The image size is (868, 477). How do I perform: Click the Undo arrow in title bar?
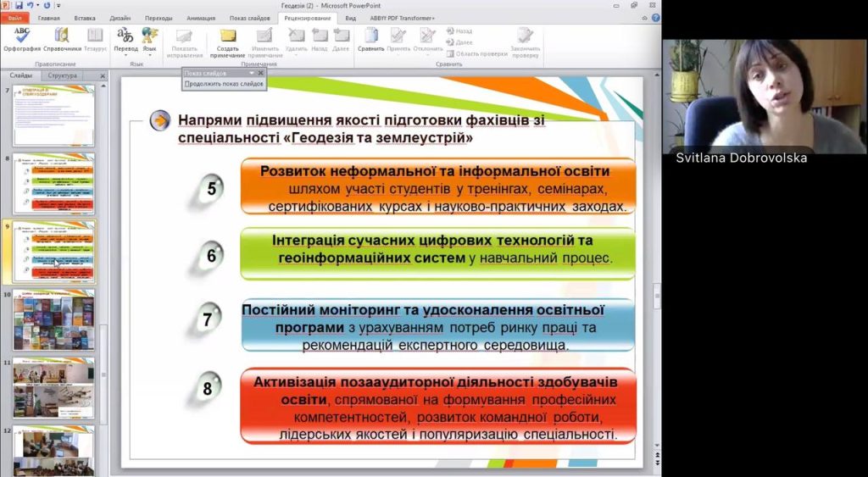pyautogui.click(x=31, y=5)
